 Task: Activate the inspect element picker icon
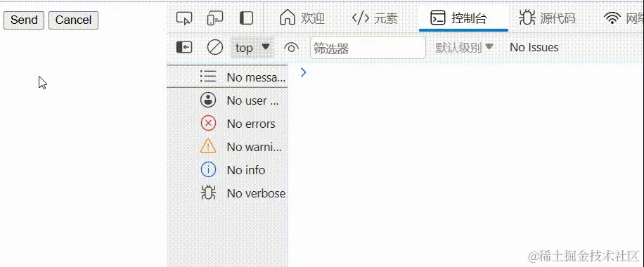[x=184, y=18]
